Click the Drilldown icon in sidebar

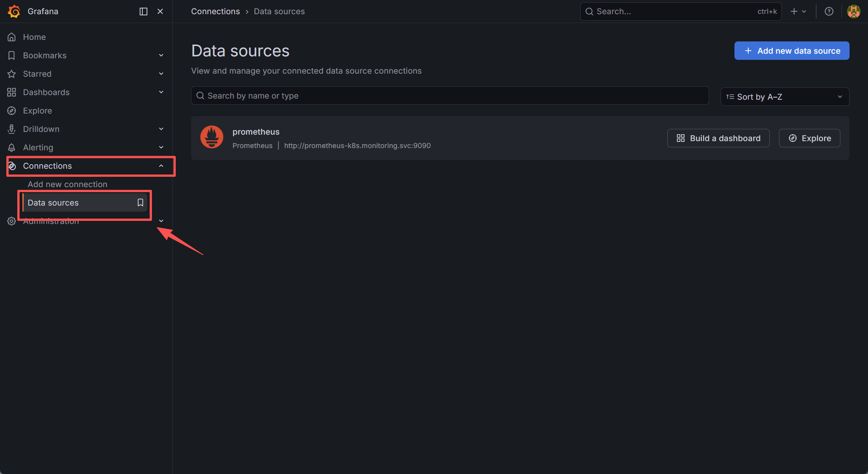click(12, 129)
